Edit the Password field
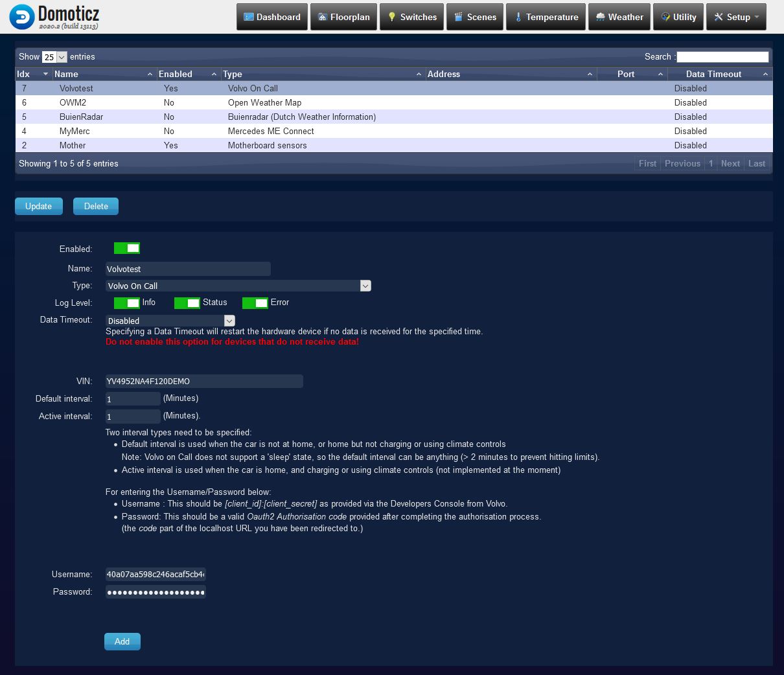Image resolution: width=784 pixels, height=675 pixels. 156,591
